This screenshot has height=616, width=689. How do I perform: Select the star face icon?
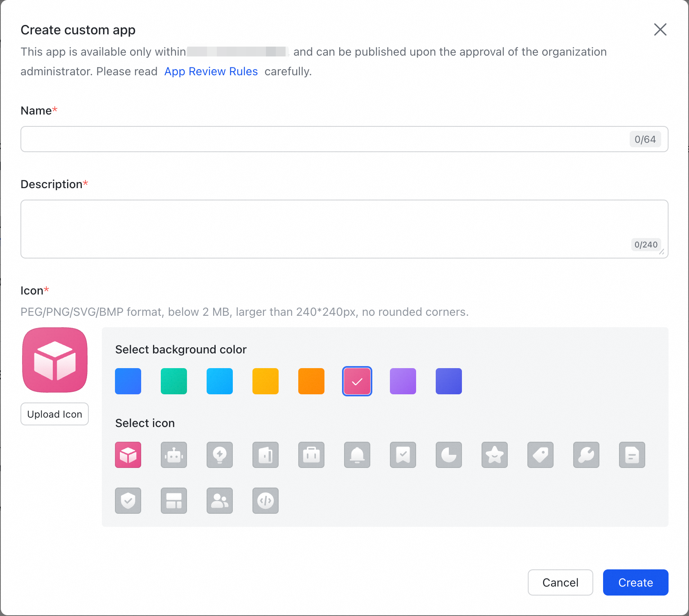point(495,455)
